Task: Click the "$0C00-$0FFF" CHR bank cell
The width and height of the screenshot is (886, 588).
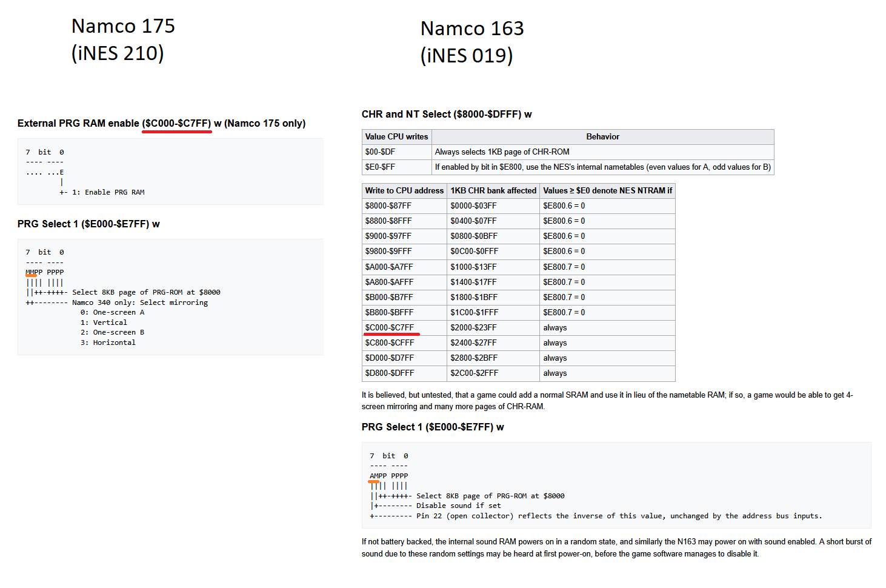Action: click(493, 252)
